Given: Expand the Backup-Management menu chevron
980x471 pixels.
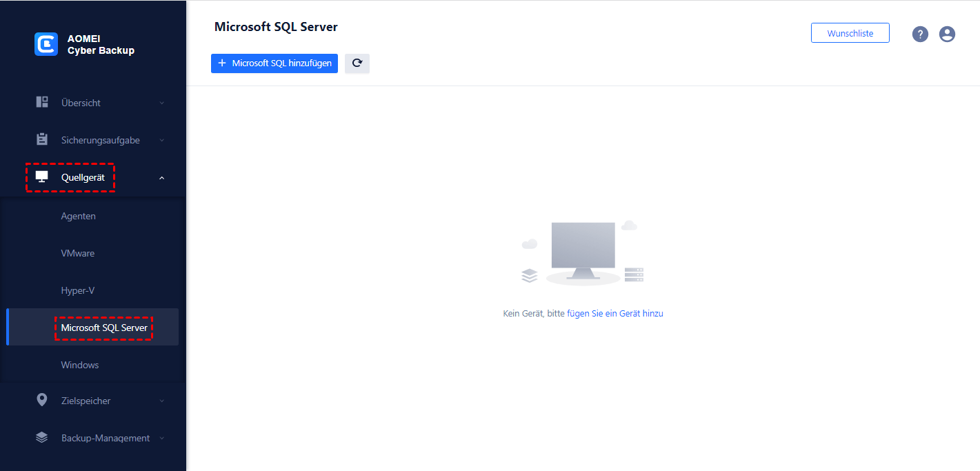Looking at the screenshot, I should [x=162, y=438].
